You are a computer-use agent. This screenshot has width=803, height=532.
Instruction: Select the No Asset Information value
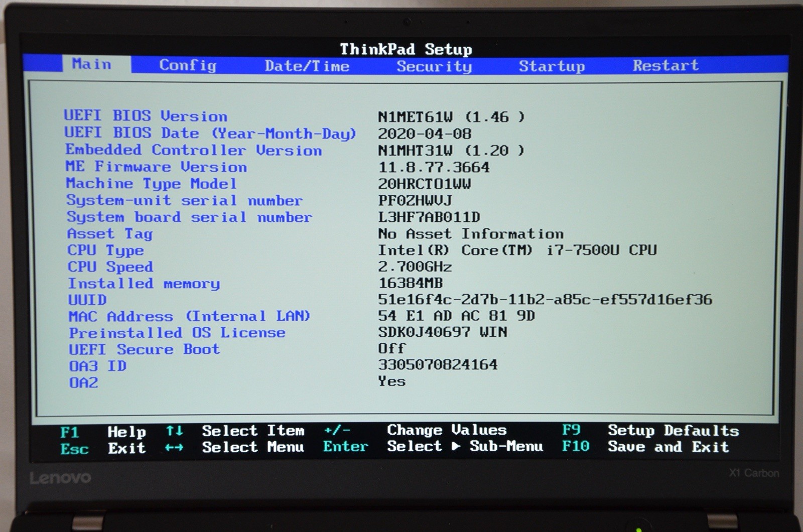pos(471,233)
